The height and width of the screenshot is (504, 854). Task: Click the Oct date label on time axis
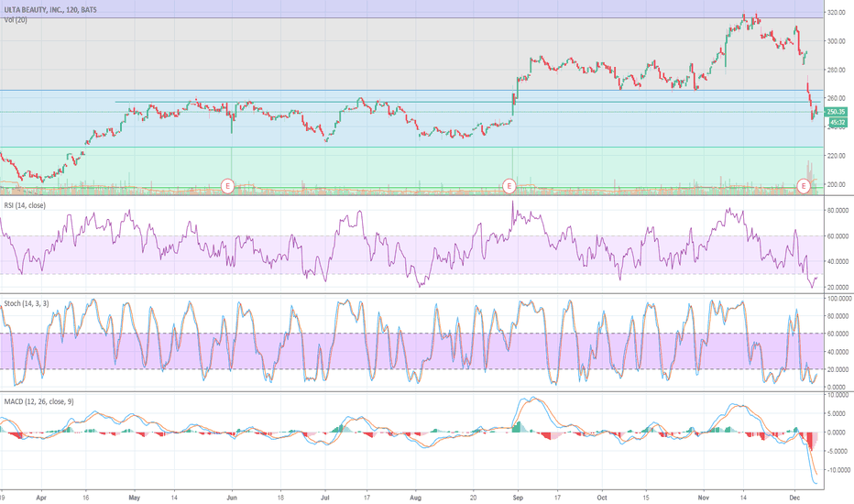[x=602, y=498]
